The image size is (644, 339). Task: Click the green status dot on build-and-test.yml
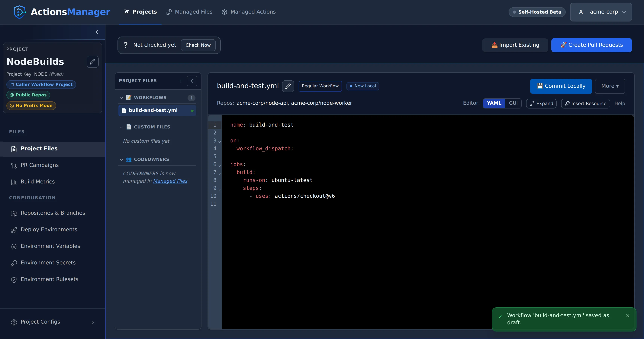(192, 111)
